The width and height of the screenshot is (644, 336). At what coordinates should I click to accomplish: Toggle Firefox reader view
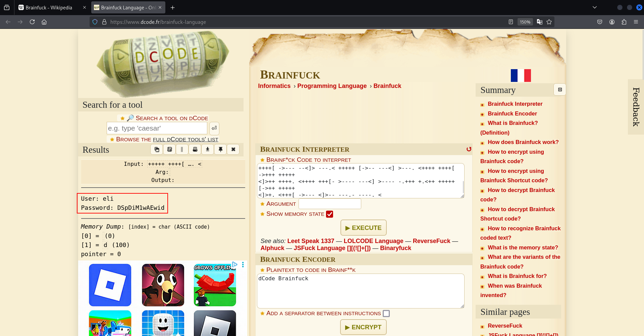point(511,22)
